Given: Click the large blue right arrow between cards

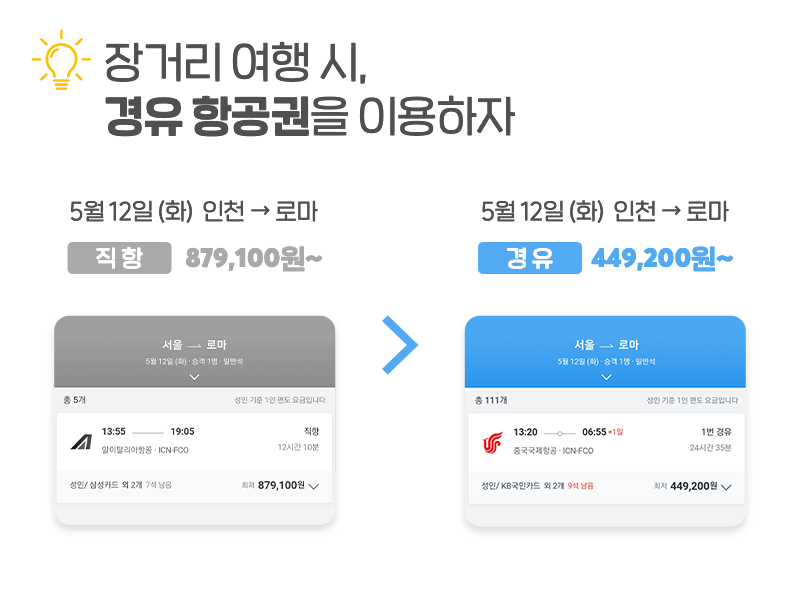Looking at the screenshot, I should point(400,345).
